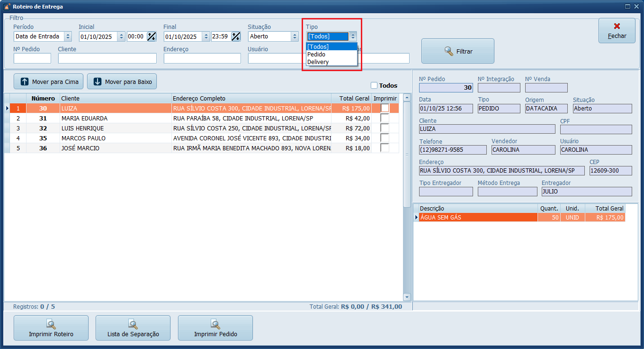The height and width of the screenshot is (349, 644).
Task: Click the down arrow Mover para Baixo icon
Action: coord(98,82)
